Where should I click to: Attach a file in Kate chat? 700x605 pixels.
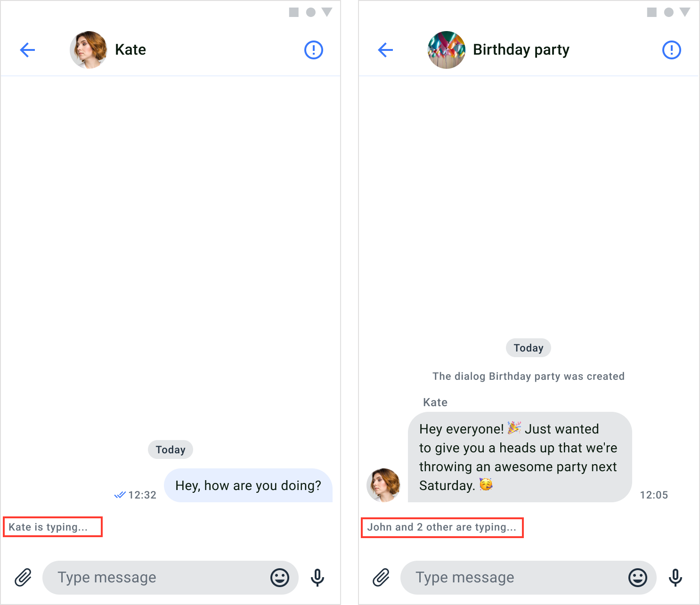click(23, 577)
